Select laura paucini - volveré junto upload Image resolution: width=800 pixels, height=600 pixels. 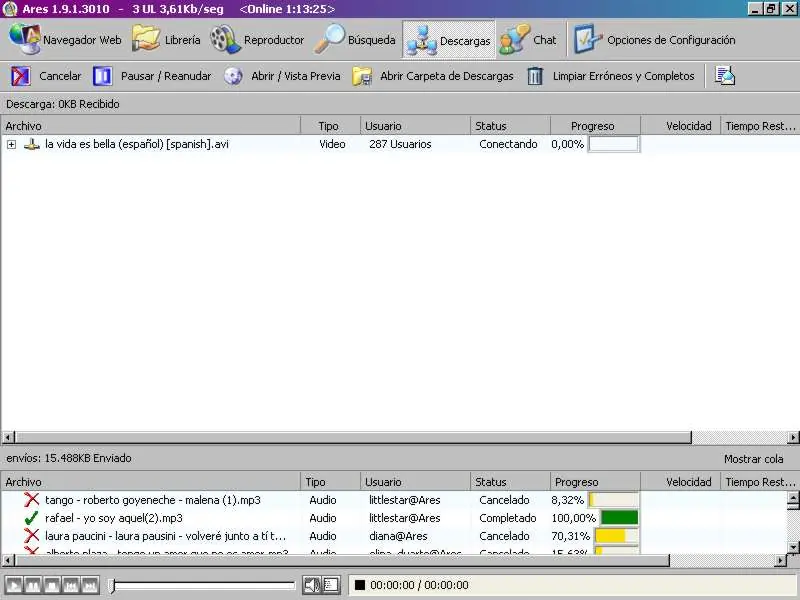[165, 536]
